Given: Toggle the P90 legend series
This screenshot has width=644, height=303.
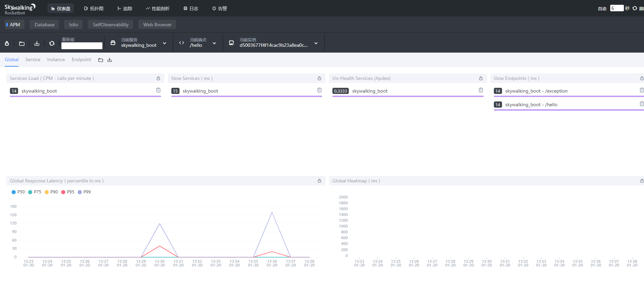Looking at the screenshot, I should (x=51, y=192).
